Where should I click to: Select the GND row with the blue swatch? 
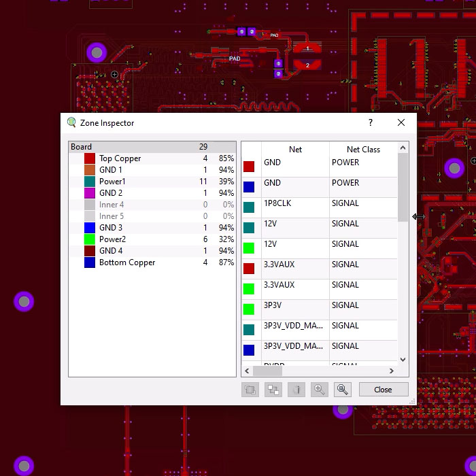(320, 187)
